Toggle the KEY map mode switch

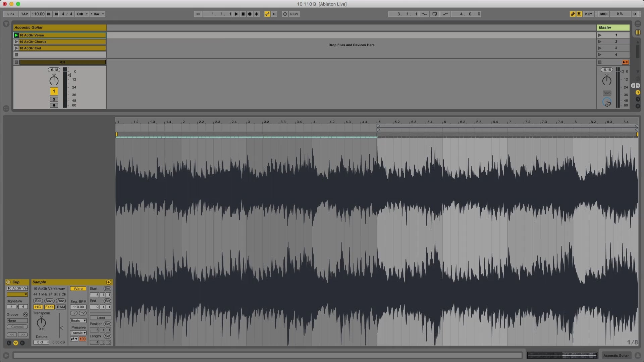click(x=589, y=14)
